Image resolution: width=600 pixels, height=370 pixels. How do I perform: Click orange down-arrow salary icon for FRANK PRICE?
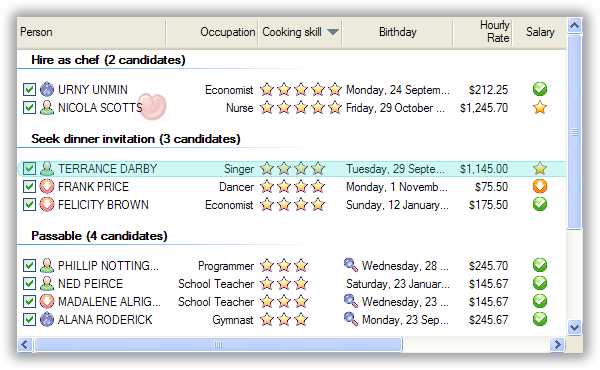click(540, 186)
